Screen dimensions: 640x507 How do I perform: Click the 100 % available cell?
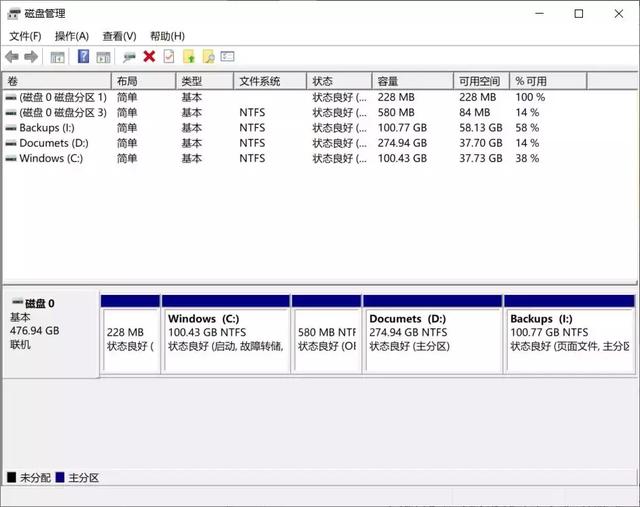[x=530, y=98]
